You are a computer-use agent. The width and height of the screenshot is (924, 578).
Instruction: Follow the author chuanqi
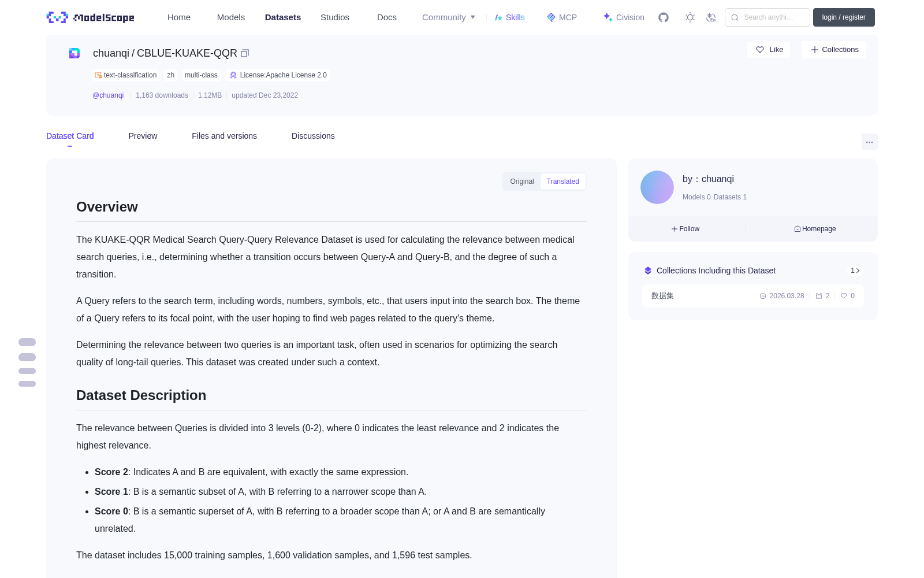(x=685, y=229)
